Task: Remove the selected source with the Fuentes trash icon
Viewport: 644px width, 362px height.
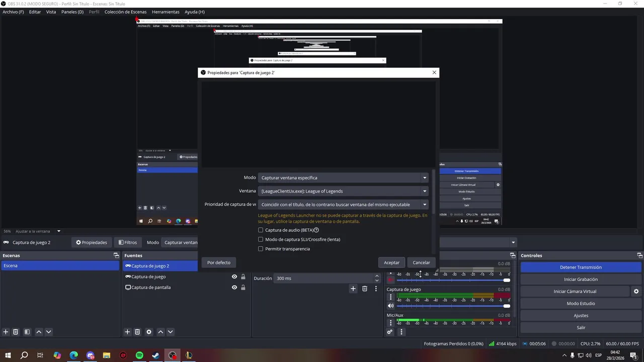Action: pyautogui.click(x=137, y=332)
